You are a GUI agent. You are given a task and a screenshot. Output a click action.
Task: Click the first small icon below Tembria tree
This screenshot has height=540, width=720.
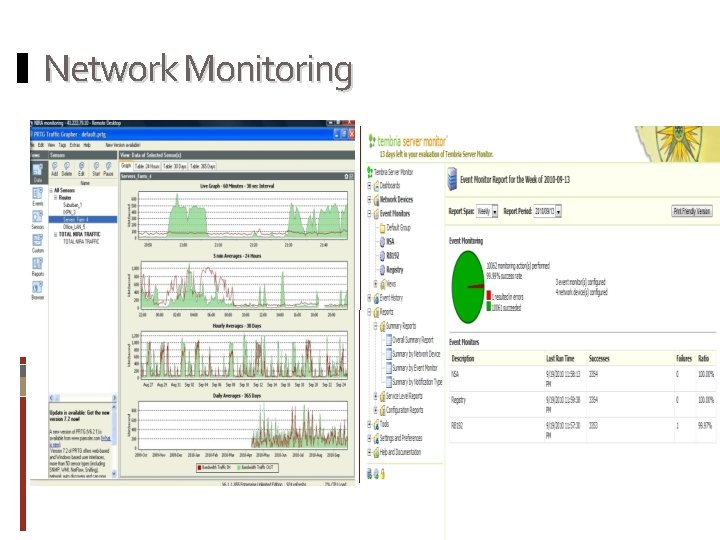(369, 474)
